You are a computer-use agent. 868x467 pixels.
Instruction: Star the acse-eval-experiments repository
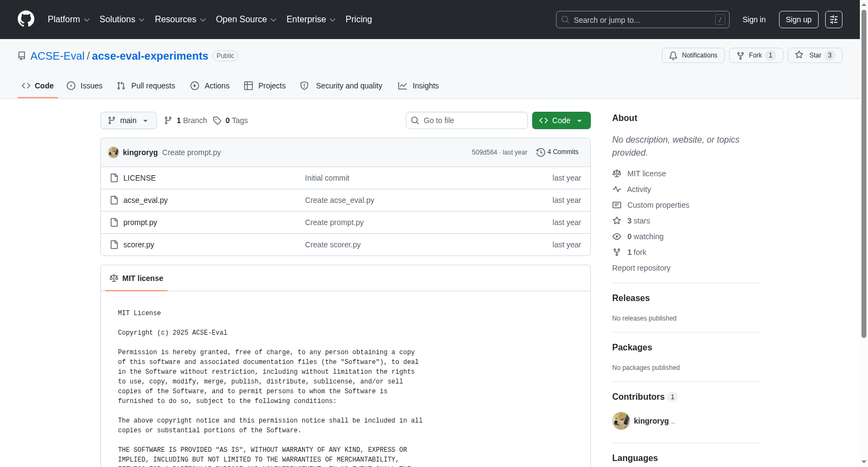(x=814, y=55)
